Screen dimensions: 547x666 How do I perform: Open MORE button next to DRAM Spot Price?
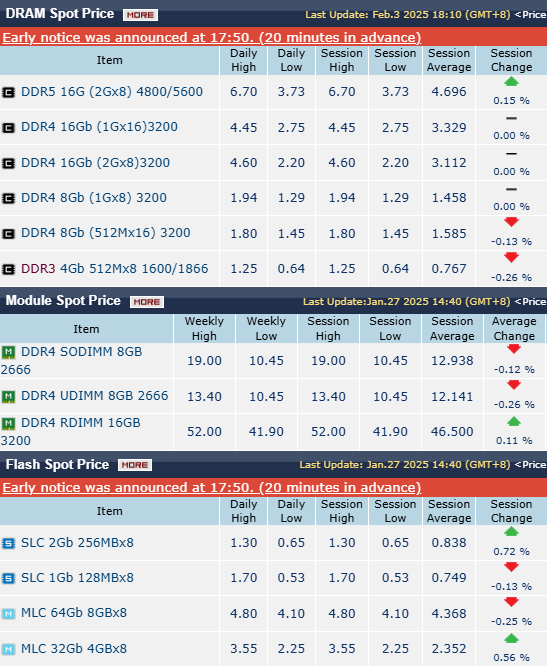pyautogui.click(x=141, y=15)
